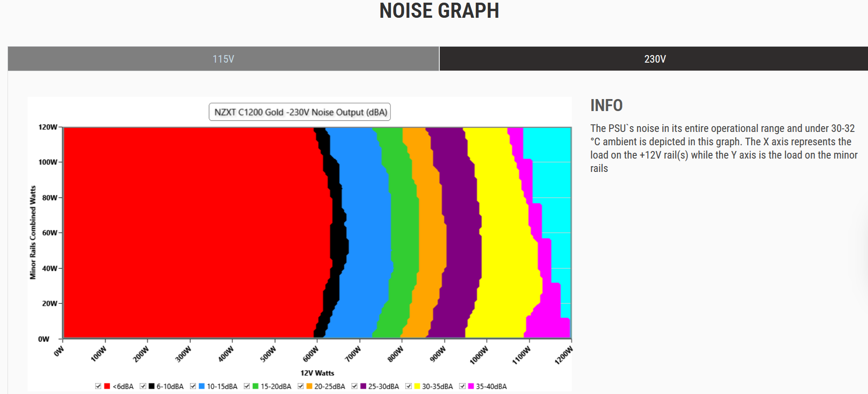Disable the 10-15dBA checkbox

193,386
